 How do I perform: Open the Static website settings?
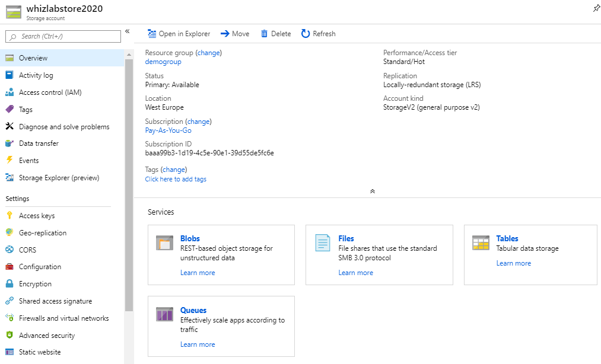coord(62,352)
